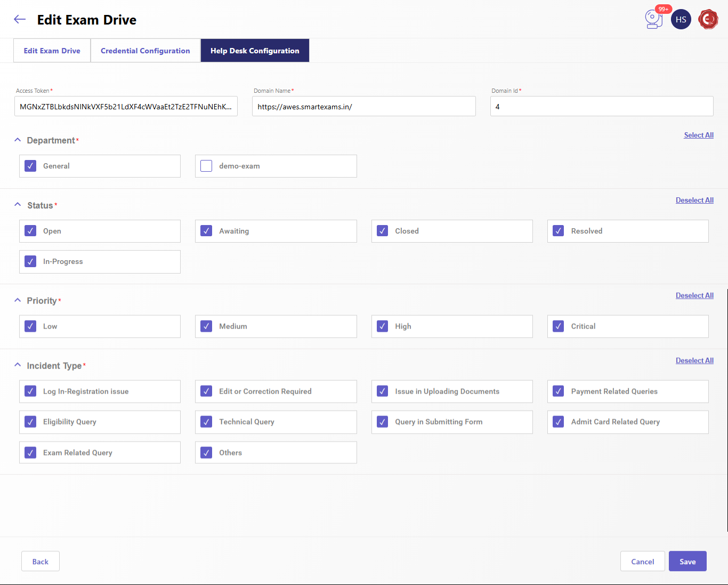The width and height of the screenshot is (728, 585).
Task: Collapse the Priority section chevron
Action: tap(18, 300)
